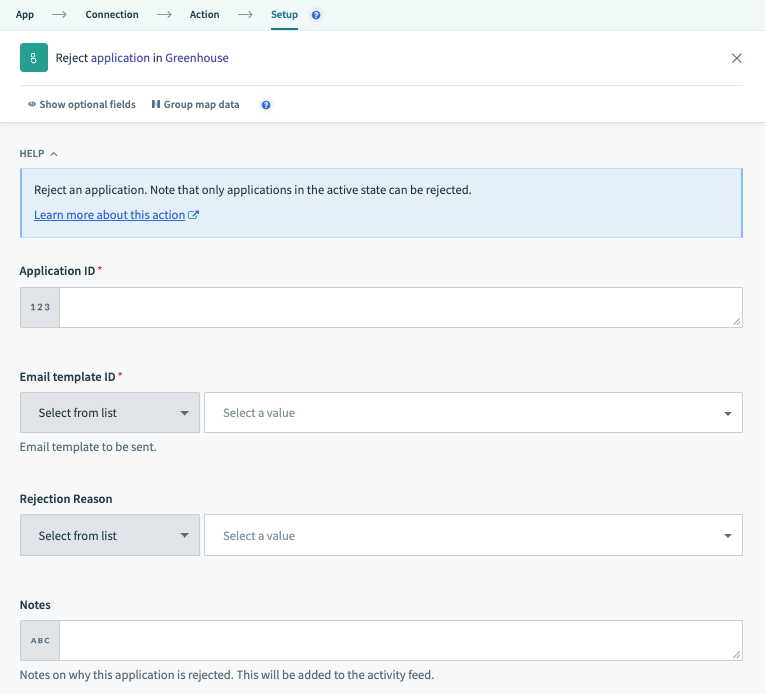Click the ABC type icon for Notes
This screenshot has width=765, height=694.
tap(40, 640)
